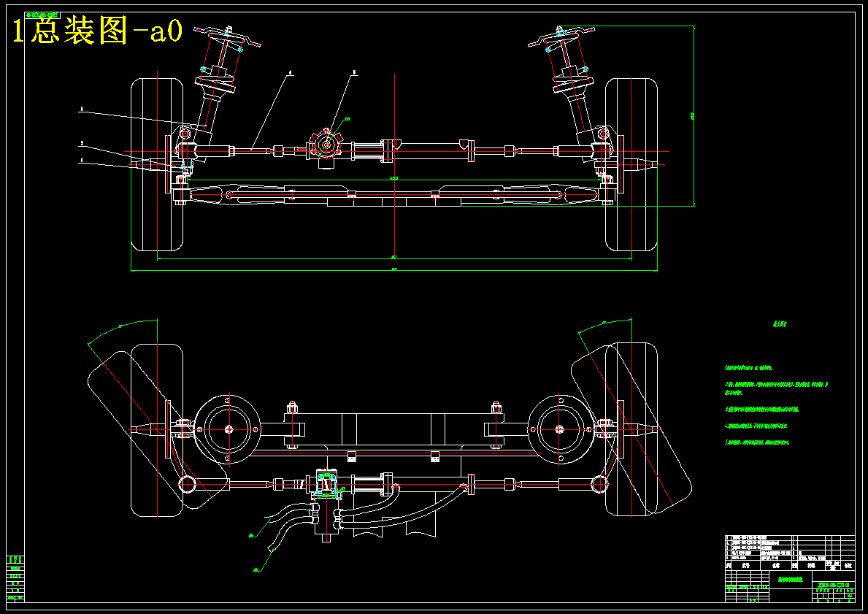
Task: Click the yellow title text 1总装图-a0
Action: (x=97, y=31)
